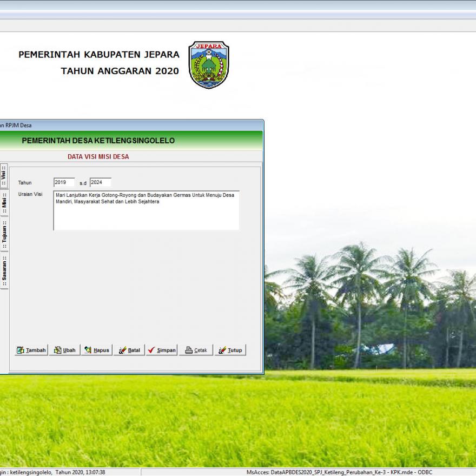The image size is (476, 476).
Task: Click the DATA VISI MISI DESA heading
Action: [x=98, y=157]
